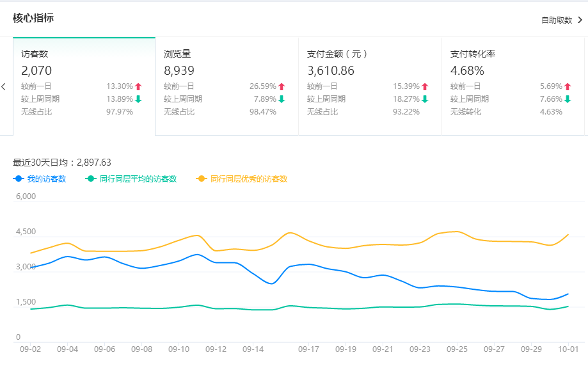Viewport: 588px width, 366px height.
Task: Open 自助取数 link at top right
Action: [556, 20]
